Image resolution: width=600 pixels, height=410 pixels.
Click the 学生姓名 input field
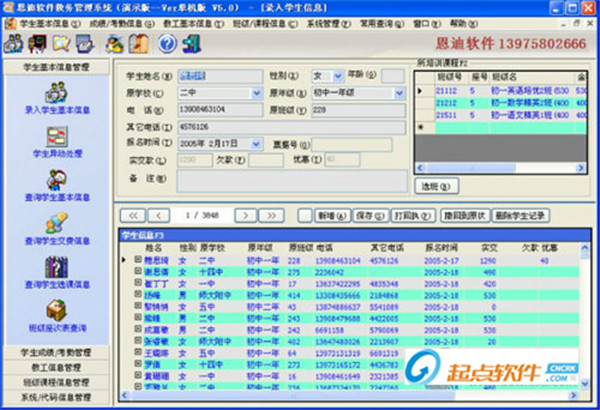click(x=220, y=76)
